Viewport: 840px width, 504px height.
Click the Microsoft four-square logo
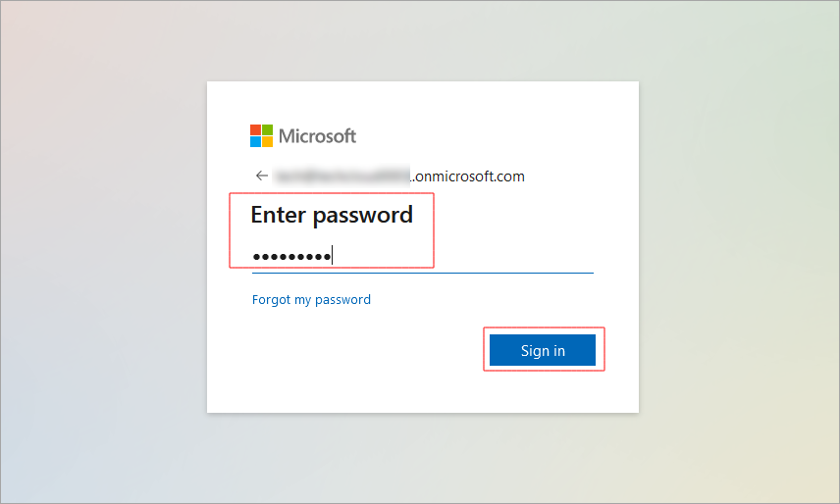(261, 136)
